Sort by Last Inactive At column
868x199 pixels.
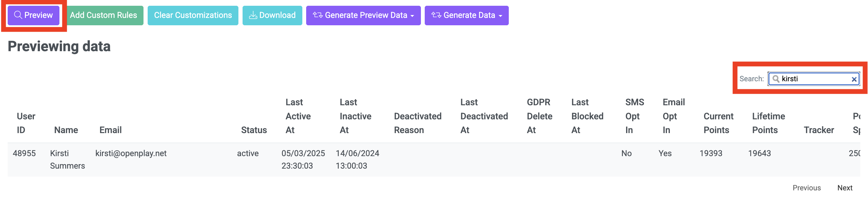coord(355,116)
